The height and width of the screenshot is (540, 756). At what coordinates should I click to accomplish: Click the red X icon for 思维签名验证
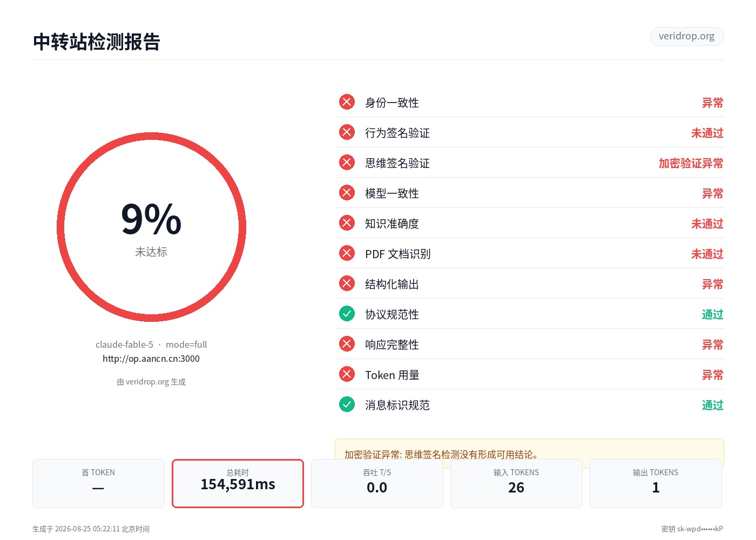click(347, 163)
